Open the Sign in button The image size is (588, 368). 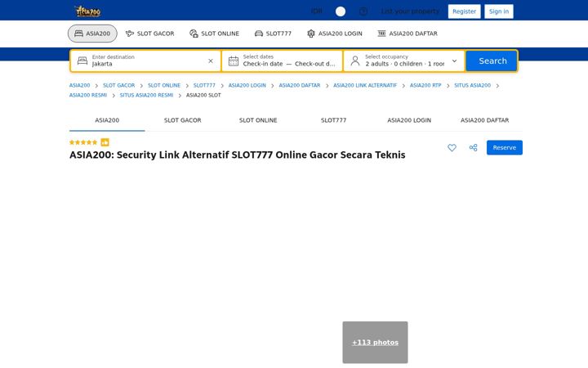pyautogui.click(x=499, y=11)
